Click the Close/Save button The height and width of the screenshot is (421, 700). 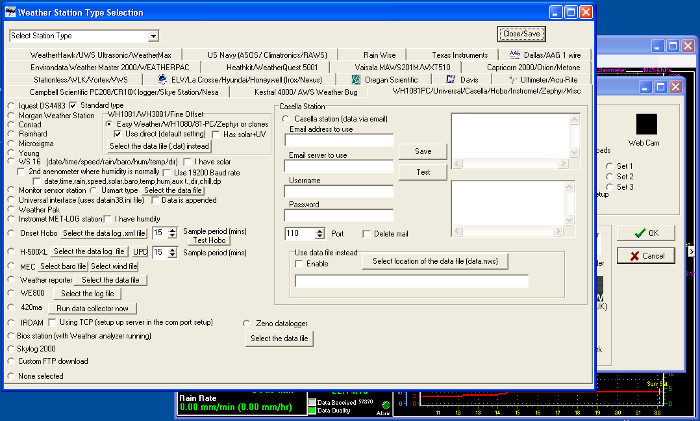tap(521, 33)
